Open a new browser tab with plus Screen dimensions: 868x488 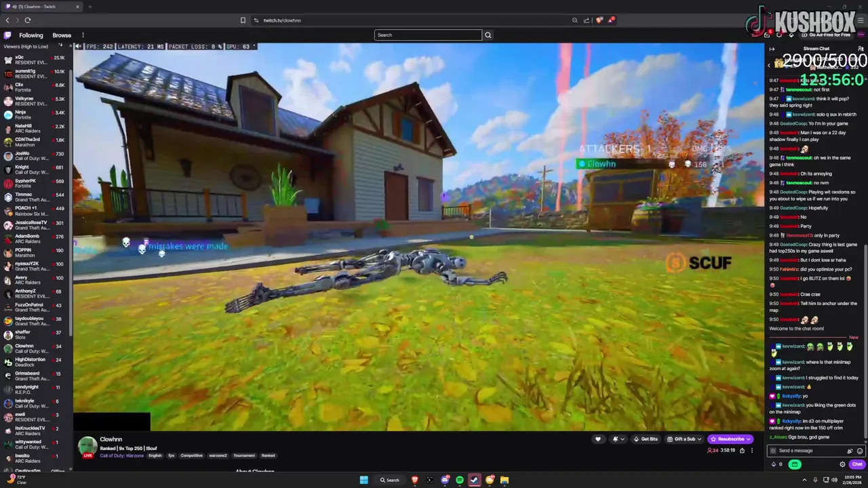click(x=90, y=7)
